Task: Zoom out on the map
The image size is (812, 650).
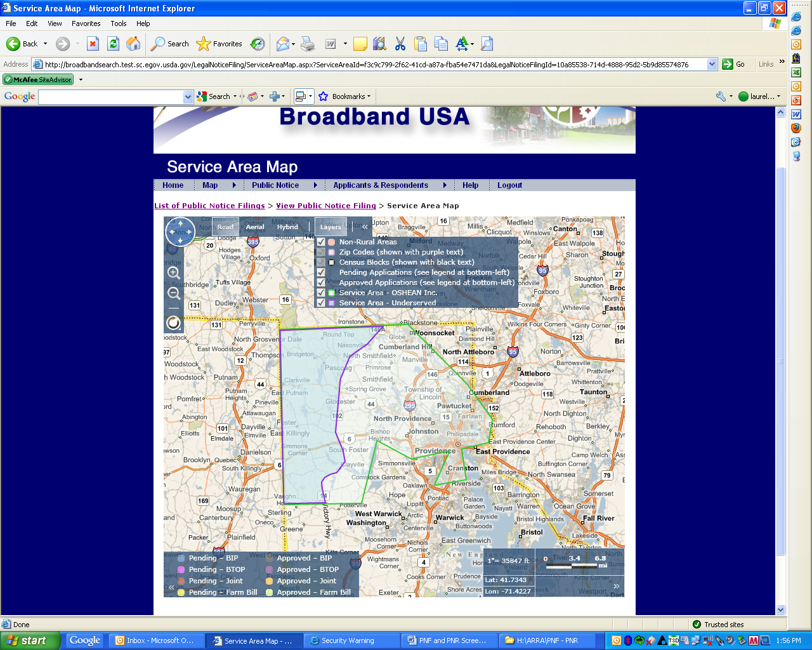Action: (x=173, y=293)
